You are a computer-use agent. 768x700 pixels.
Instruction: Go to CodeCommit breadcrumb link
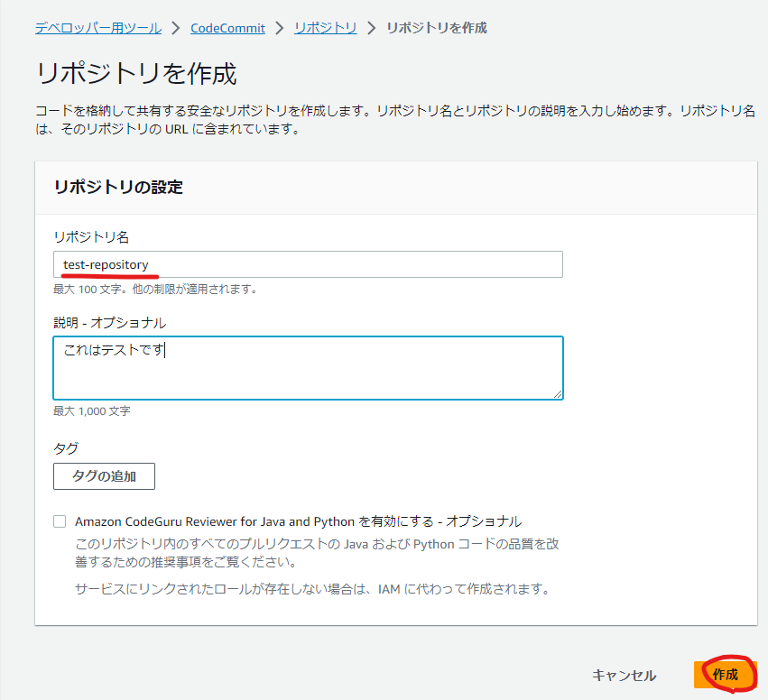pyautogui.click(x=227, y=28)
